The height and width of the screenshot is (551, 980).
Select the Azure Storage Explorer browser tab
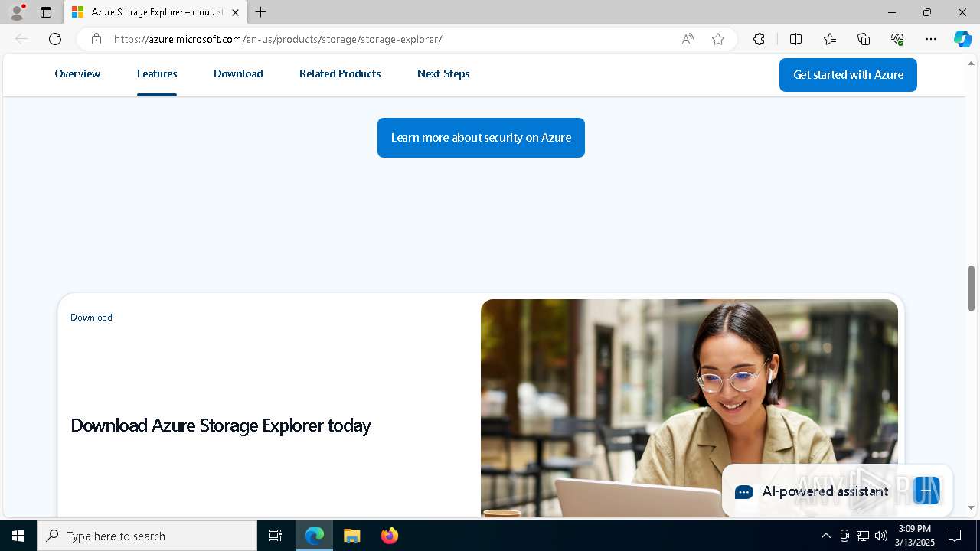pos(156,12)
